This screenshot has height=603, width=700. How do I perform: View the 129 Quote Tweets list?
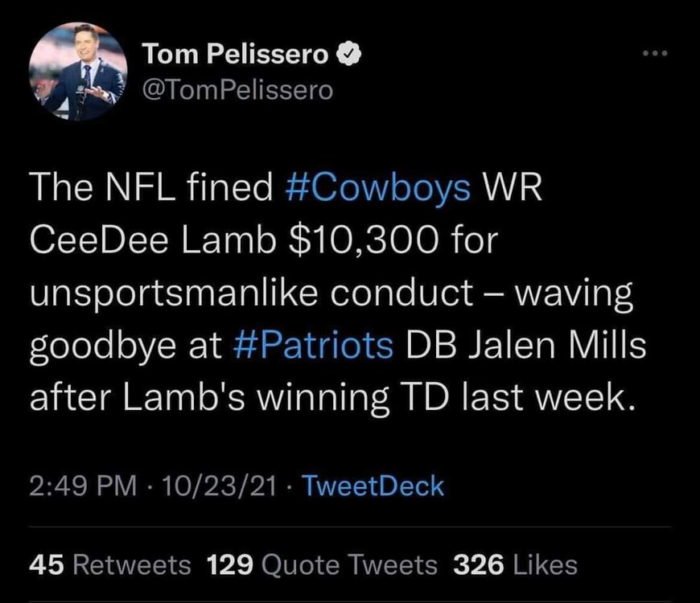pos(323,564)
